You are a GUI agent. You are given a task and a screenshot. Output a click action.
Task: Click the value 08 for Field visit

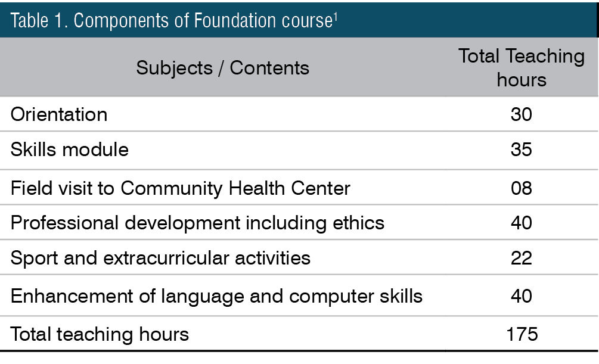tap(522, 188)
